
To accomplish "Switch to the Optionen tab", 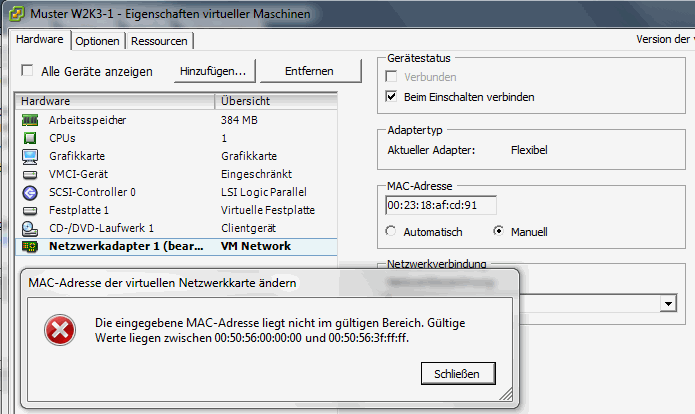I will click(x=98, y=41).
